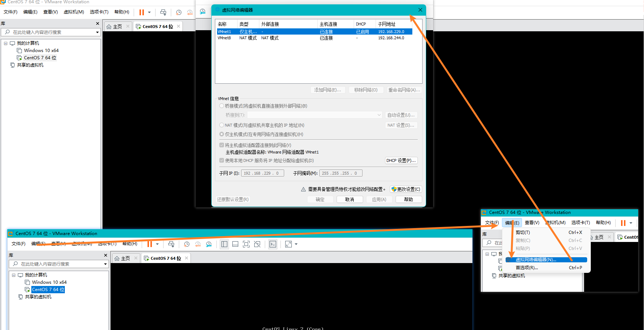Close the 主页 tab in window behind the dialog
This screenshot has width=644, height=330.
click(x=128, y=26)
